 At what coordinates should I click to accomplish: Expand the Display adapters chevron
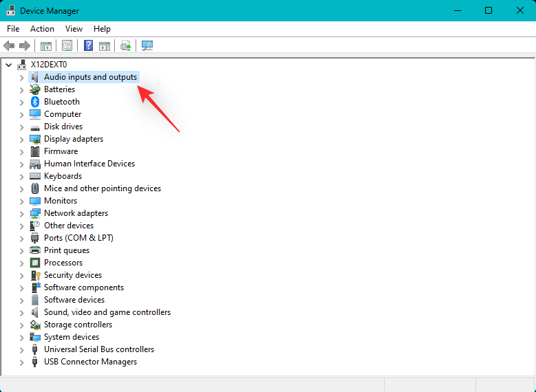21,139
